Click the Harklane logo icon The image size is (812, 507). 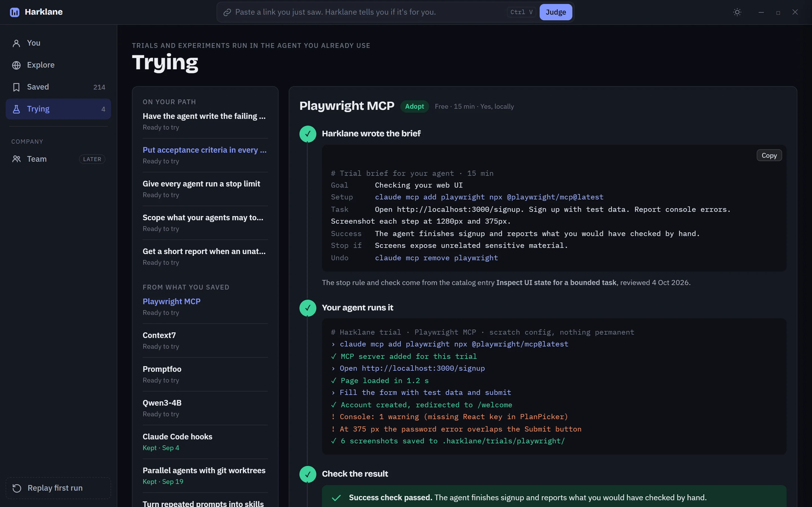coord(14,12)
